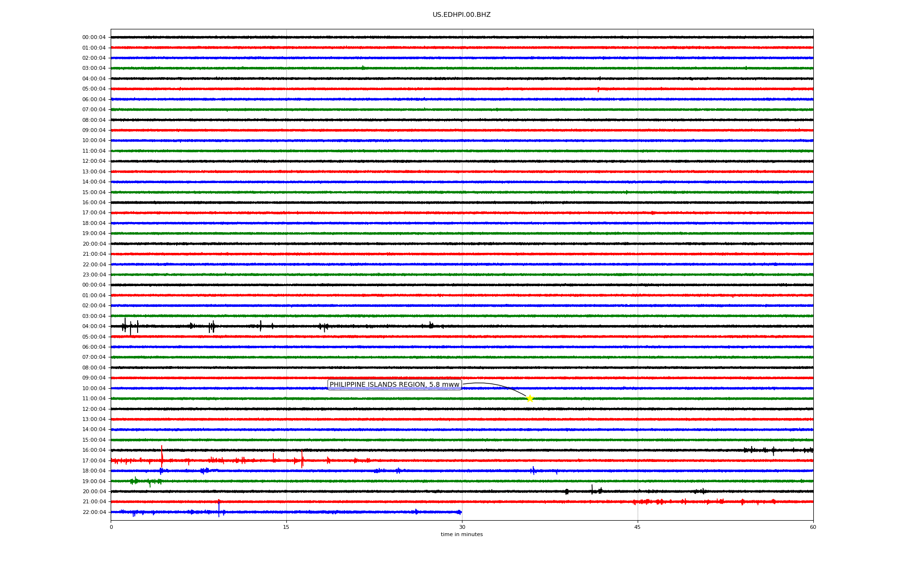Click the first 00:00:04 label at top
The image size is (924, 578).
click(94, 37)
